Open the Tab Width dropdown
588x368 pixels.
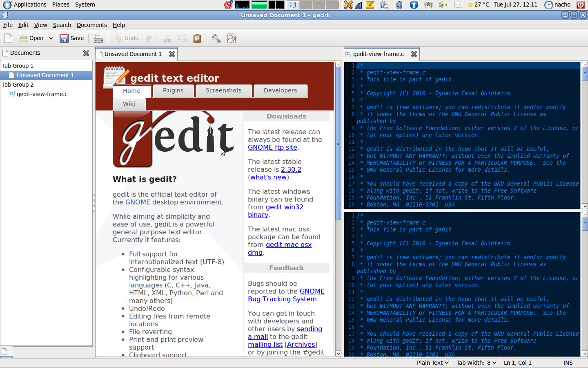tap(477, 363)
